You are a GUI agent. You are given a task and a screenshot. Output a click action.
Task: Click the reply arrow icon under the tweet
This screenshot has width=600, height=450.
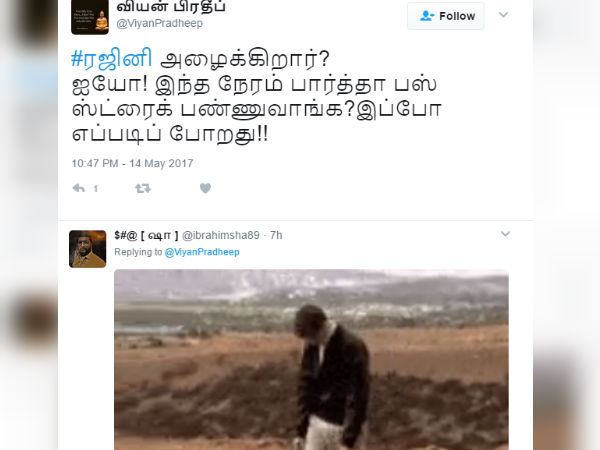coord(78,188)
